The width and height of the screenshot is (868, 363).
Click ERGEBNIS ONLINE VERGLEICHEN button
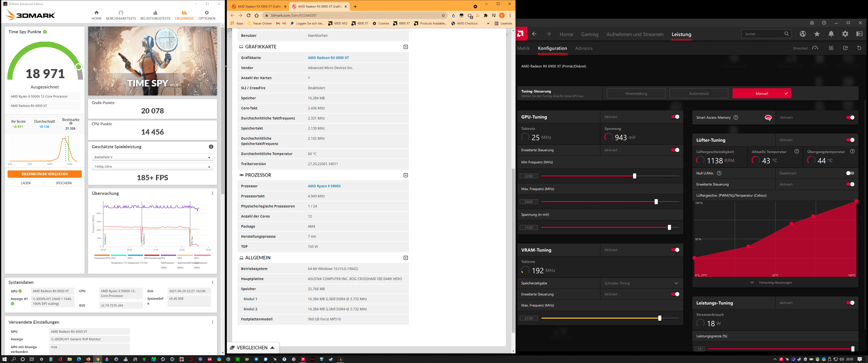pos(44,174)
